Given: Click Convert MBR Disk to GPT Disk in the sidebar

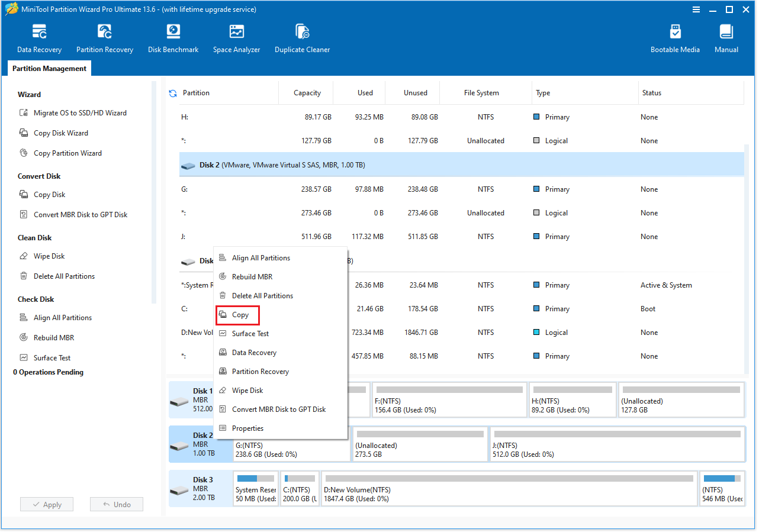Looking at the screenshot, I should [73, 215].
